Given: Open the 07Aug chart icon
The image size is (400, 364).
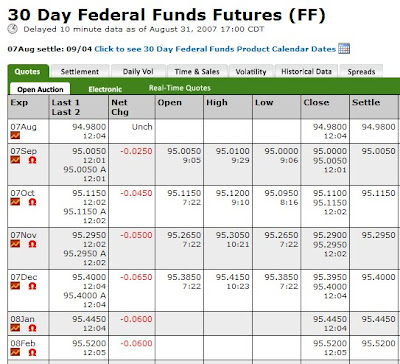Looking at the screenshot, I should (x=15, y=135).
